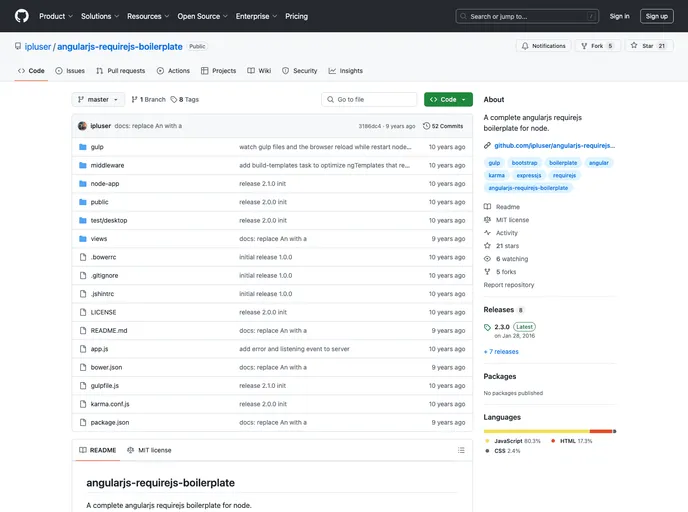Viewport: 688px width, 512px height.
Task: Open the 1 Branch link
Action: pos(148,100)
